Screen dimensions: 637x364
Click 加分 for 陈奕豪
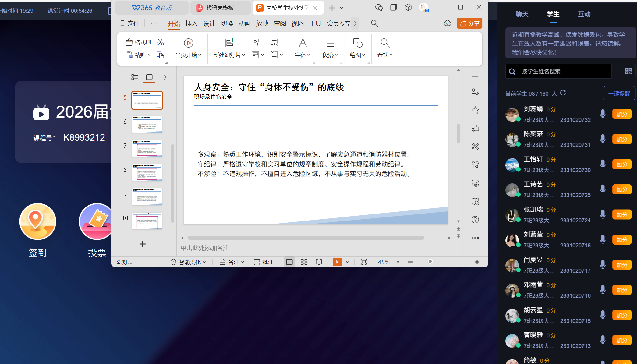(x=621, y=139)
